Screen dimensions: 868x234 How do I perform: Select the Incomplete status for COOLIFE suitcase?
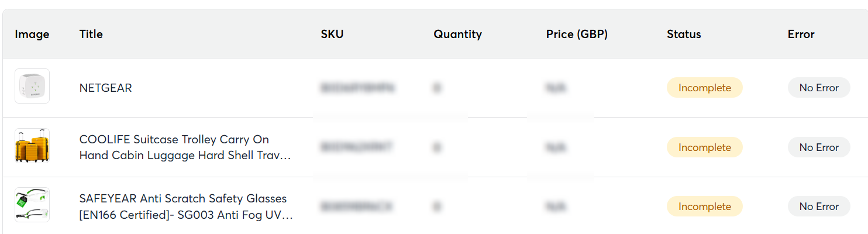tap(704, 147)
